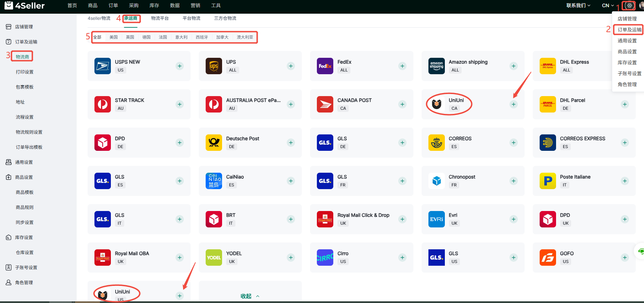Add UniUni US carrier via plus icon

click(180, 296)
